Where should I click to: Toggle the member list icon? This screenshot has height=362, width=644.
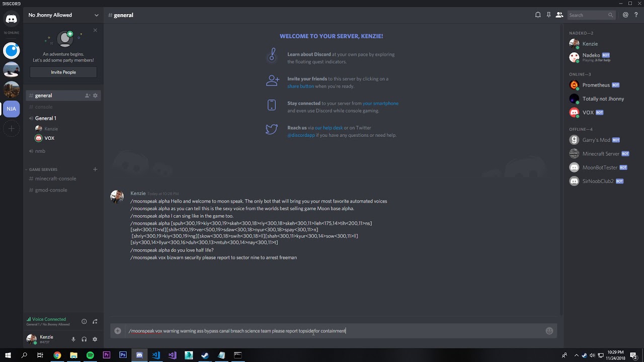point(559,15)
